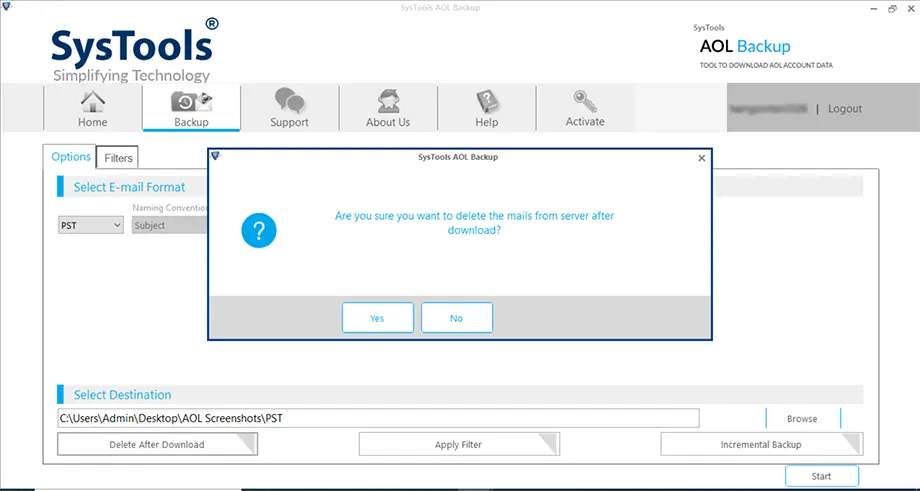The image size is (920, 491).
Task: Toggle the Incremental Backup option
Action: (x=762, y=445)
